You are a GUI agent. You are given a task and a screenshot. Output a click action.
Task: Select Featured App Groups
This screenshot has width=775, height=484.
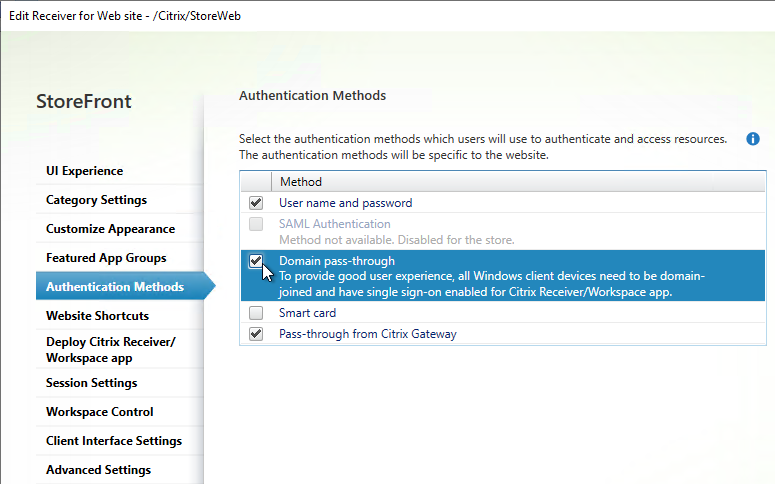pyautogui.click(x=106, y=258)
